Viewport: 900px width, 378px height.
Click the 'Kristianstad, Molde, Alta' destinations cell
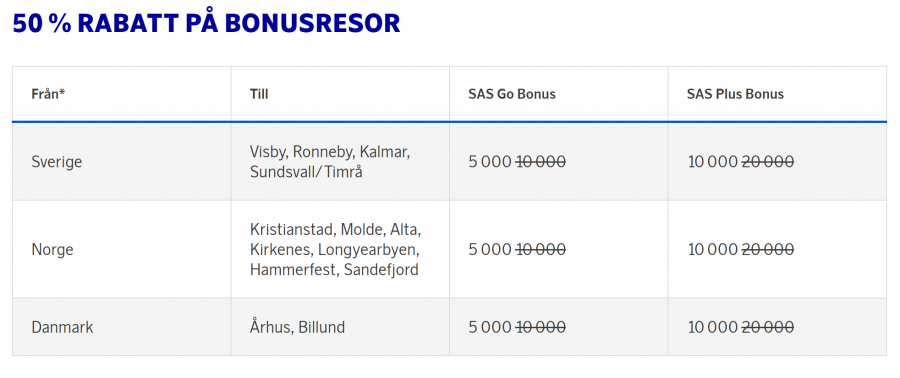point(340,250)
